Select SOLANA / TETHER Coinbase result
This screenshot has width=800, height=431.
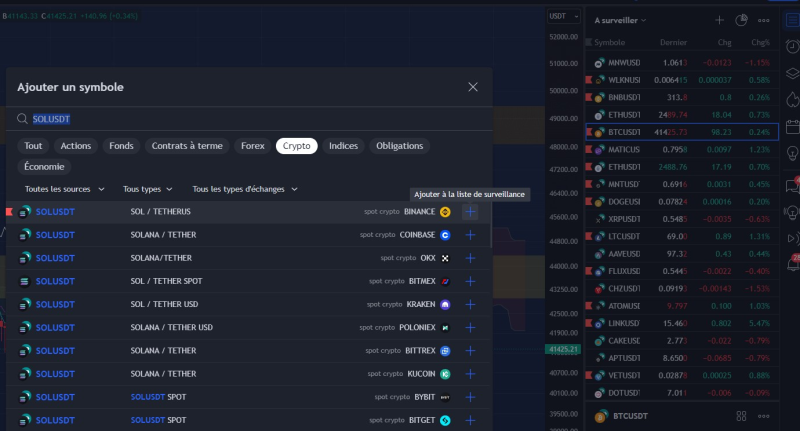pos(247,235)
